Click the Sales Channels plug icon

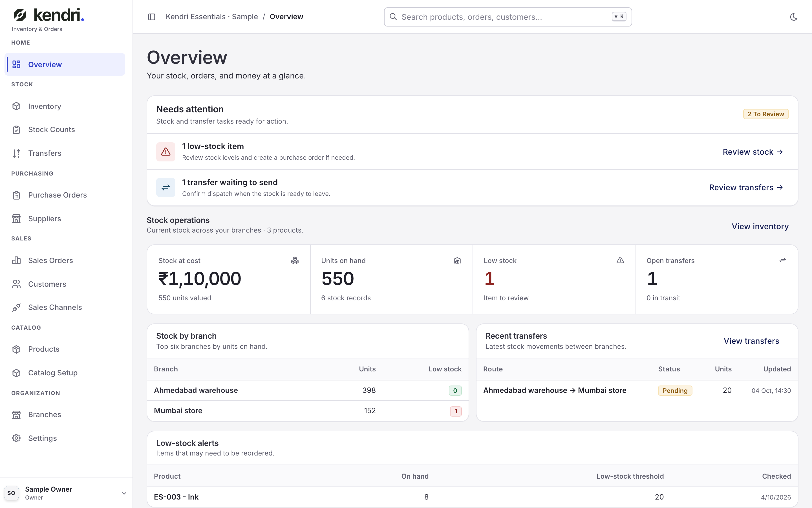pyautogui.click(x=16, y=307)
